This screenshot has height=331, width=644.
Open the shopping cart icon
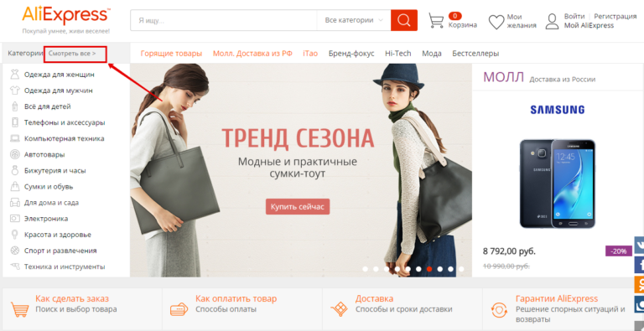[436, 20]
